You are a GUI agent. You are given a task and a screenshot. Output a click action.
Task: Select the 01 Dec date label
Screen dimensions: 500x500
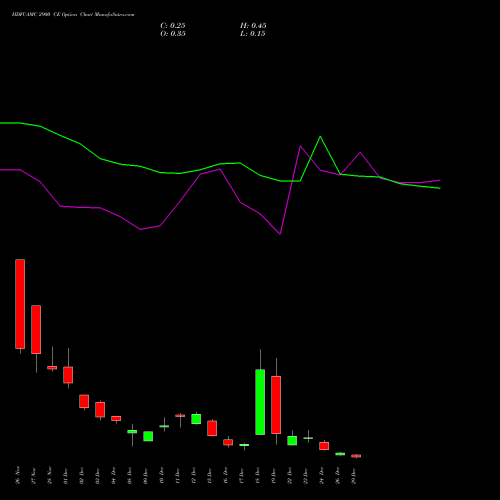click(66, 475)
